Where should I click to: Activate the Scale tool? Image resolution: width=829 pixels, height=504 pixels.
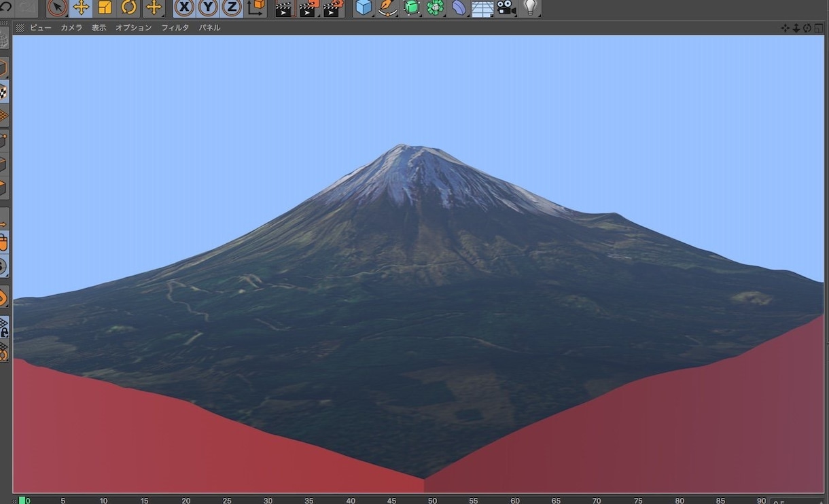click(x=105, y=7)
